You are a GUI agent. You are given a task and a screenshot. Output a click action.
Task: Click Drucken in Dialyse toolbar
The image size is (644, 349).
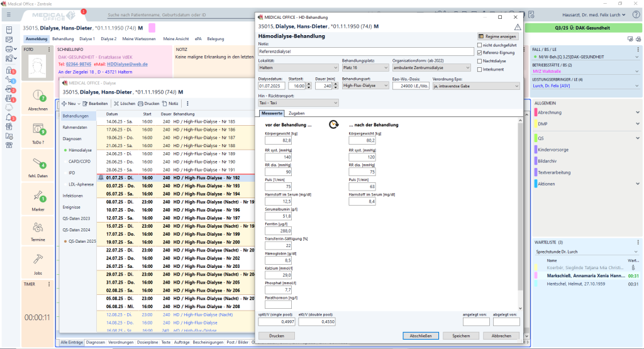tap(148, 104)
